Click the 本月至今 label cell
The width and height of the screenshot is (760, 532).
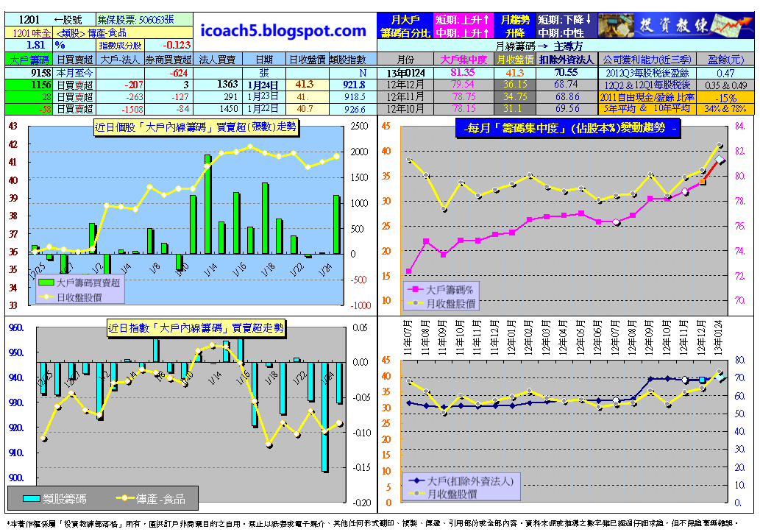pyautogui.click(x=74, y=73)
